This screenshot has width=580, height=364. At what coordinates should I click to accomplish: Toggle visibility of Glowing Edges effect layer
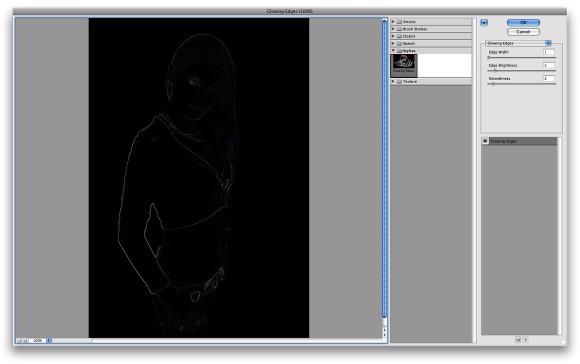(485, 141)
